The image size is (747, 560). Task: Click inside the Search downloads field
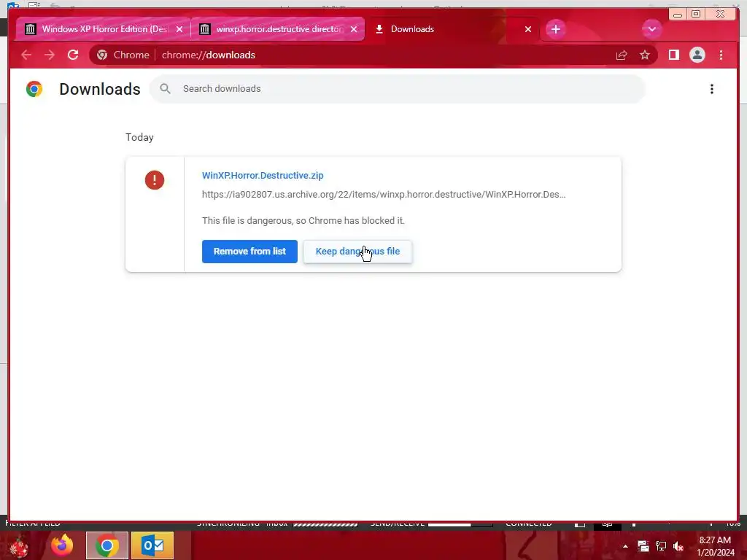click(x=397, y=88)
